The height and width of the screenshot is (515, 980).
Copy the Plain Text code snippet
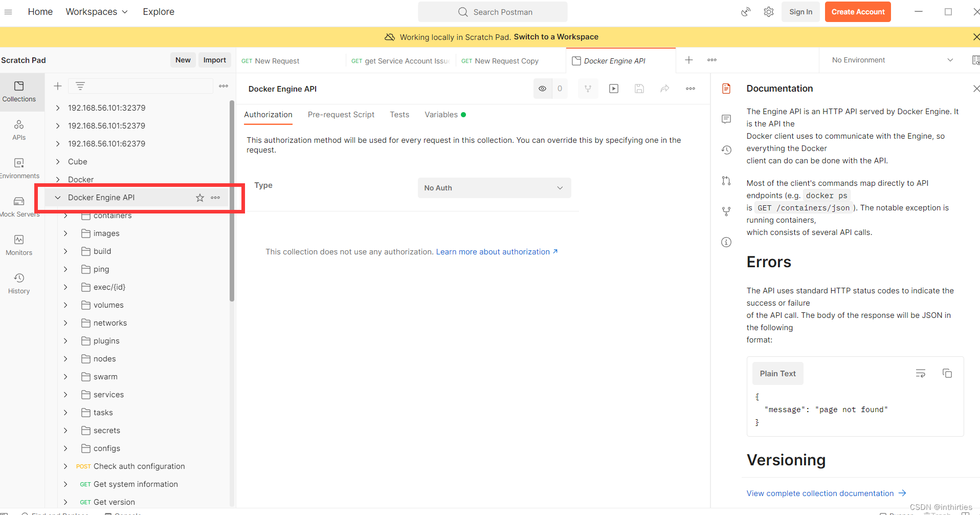947,373
